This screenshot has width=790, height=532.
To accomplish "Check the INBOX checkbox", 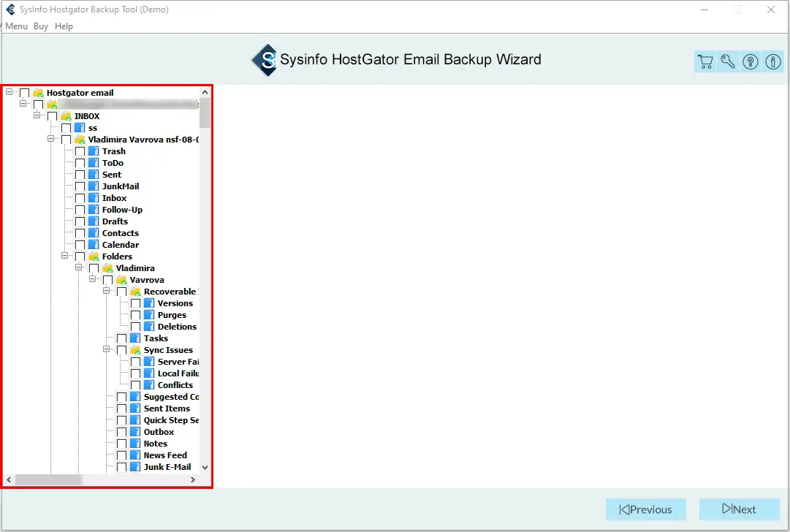I will pos(52,116).
